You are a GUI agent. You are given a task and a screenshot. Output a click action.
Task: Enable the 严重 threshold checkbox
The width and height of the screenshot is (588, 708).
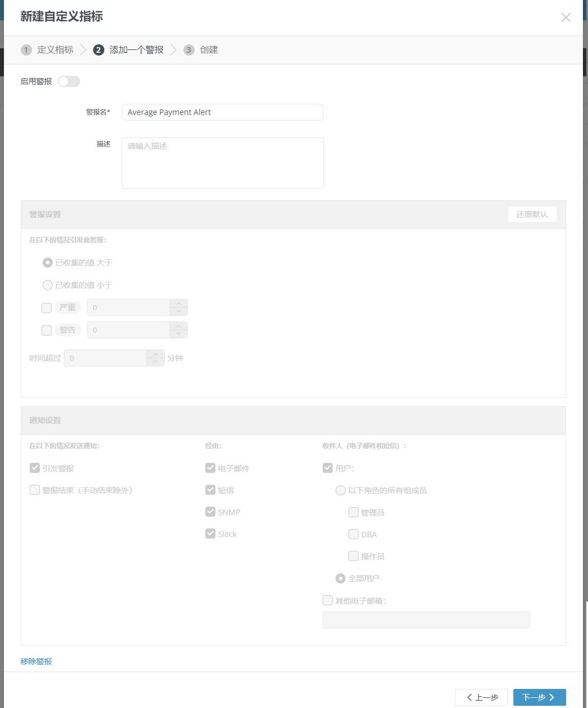(x=47, y=307)
